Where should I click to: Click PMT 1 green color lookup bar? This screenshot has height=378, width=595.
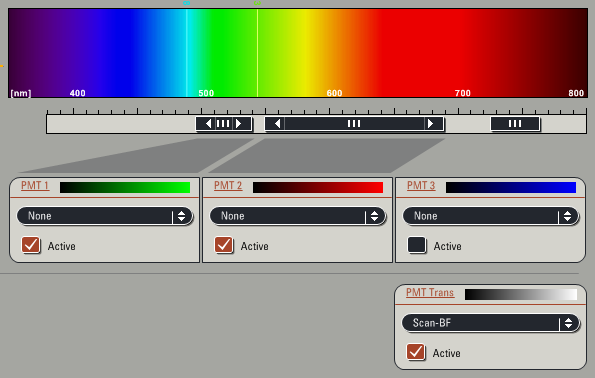125,187
